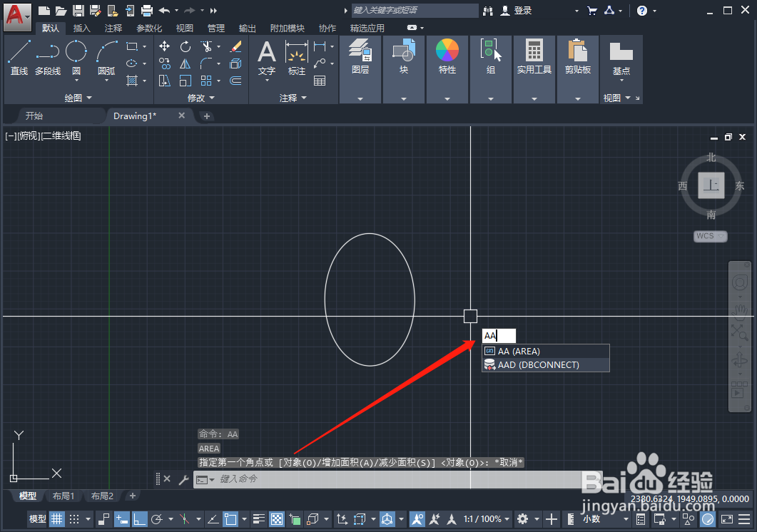Click the Plot print icon
757x532 pixels.
pyautogui.click(x=147, y=10)
